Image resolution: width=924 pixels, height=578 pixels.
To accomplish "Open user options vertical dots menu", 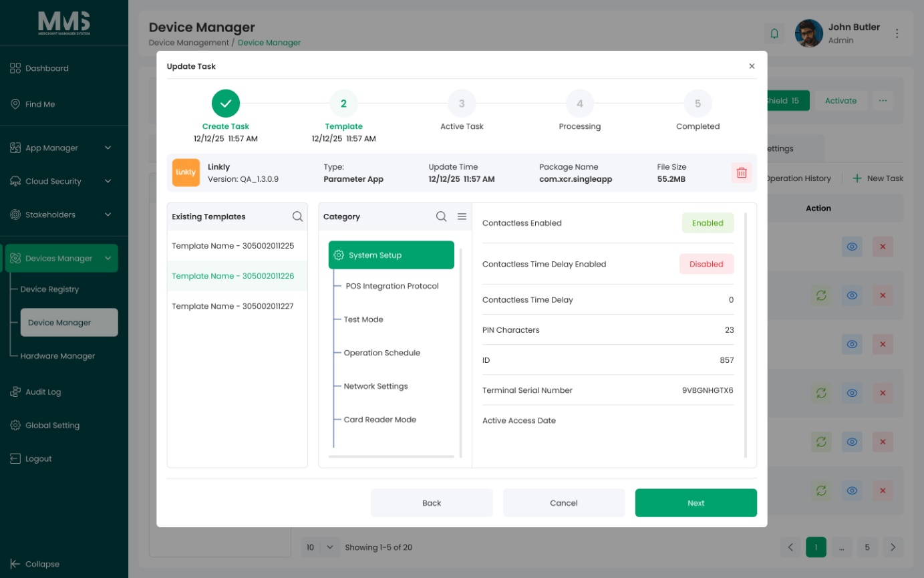I will pyautogui.click(x=897, y=33).
